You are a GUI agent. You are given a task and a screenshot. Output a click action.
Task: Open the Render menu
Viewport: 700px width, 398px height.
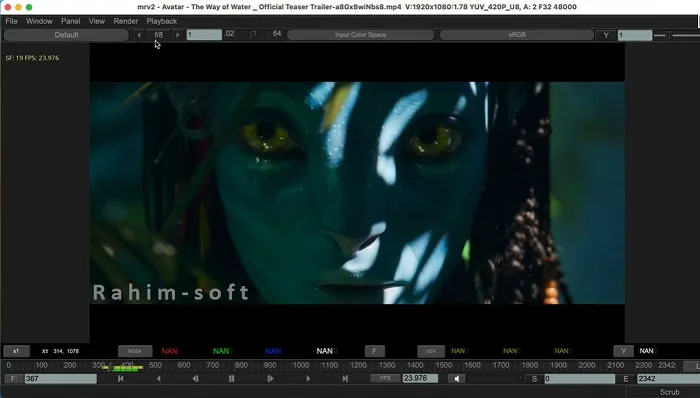125,21
